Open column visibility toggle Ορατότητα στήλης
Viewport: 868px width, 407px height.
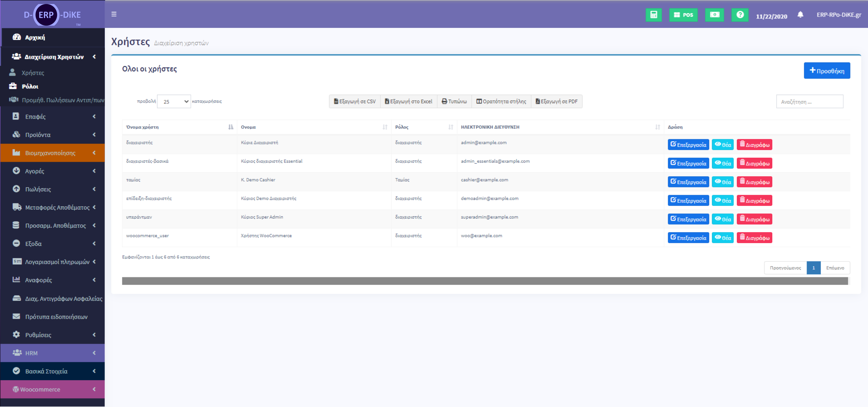501,101
